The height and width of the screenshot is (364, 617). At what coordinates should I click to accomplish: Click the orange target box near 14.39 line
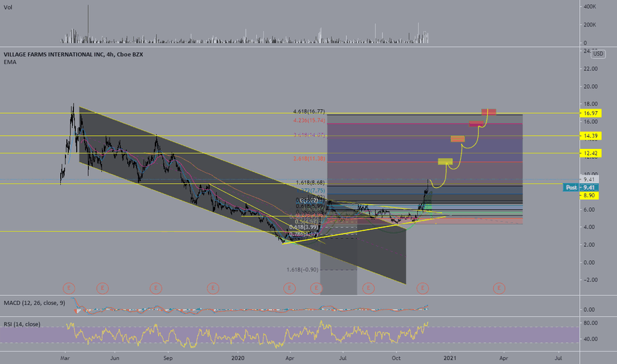pos(457,139)
